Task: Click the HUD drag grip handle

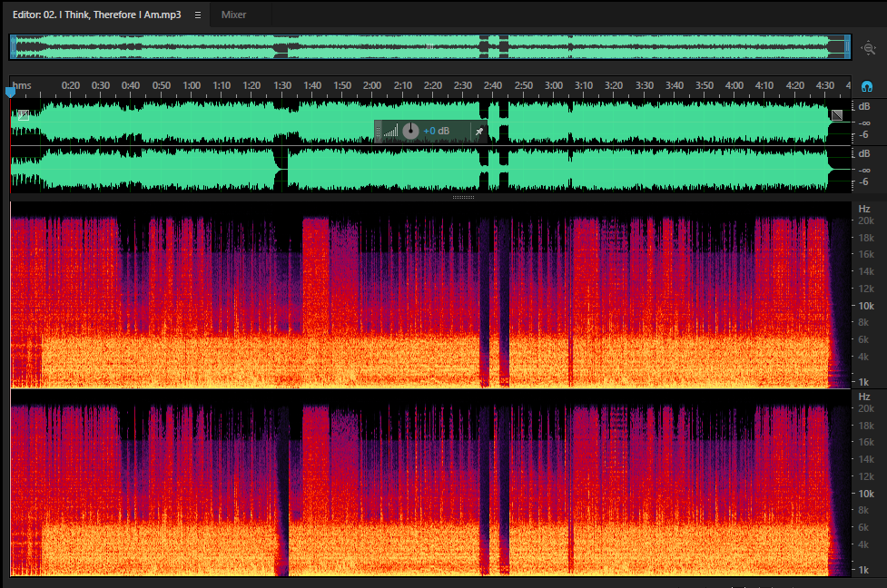Action: point(379,132)
